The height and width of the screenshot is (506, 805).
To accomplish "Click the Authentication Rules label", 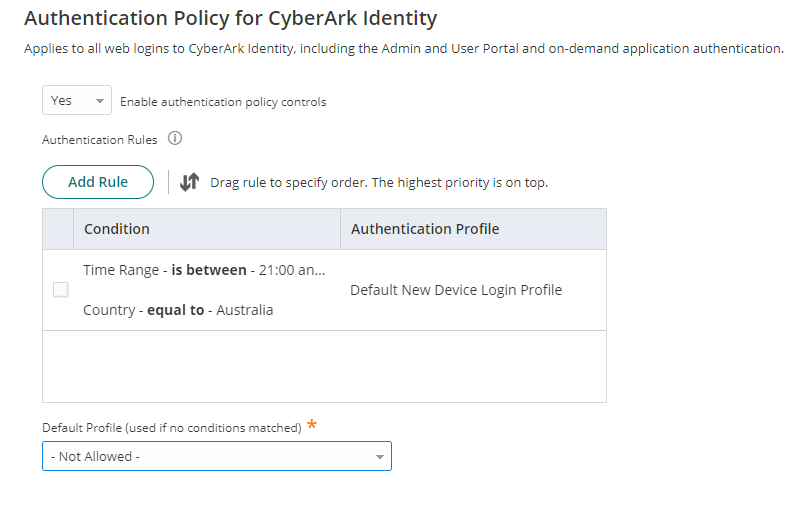I will pos(100,140).
